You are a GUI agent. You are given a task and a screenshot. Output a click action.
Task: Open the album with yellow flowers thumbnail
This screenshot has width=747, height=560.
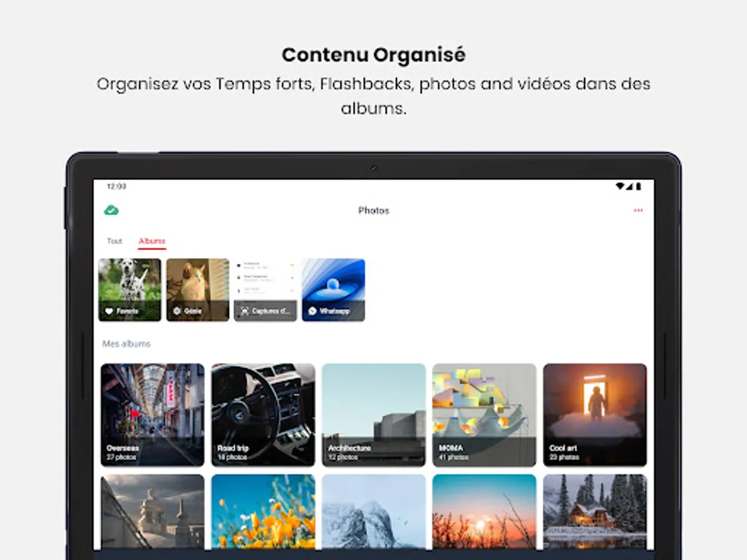tap(263, 511)
